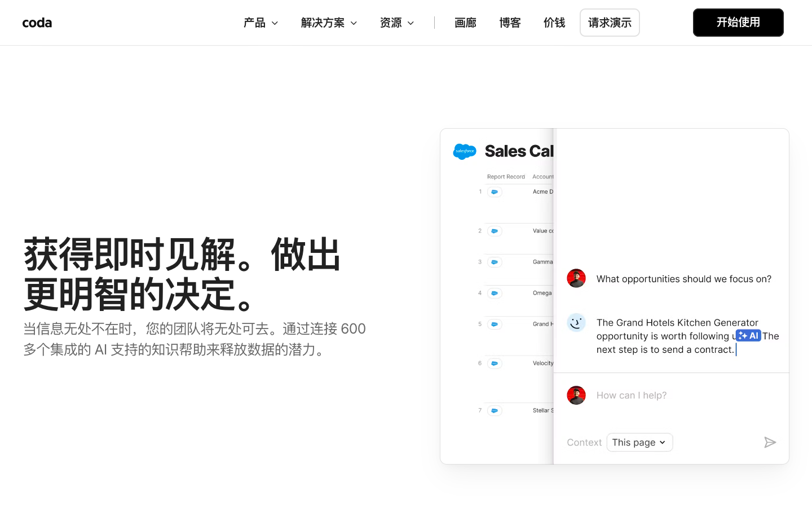
Task: Click the send arrow icon
Action: pyautogui.click(x=770, y=443)
